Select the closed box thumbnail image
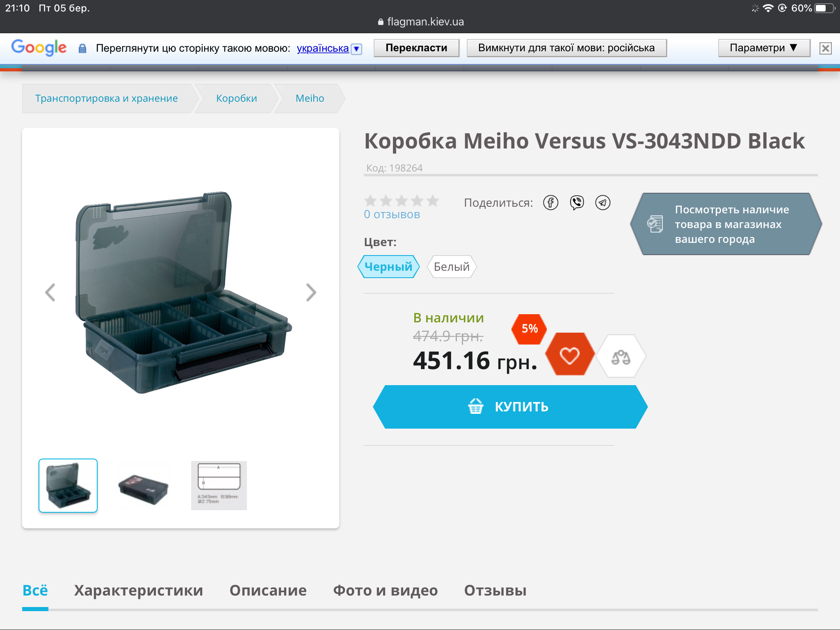 tap(143, 486)
